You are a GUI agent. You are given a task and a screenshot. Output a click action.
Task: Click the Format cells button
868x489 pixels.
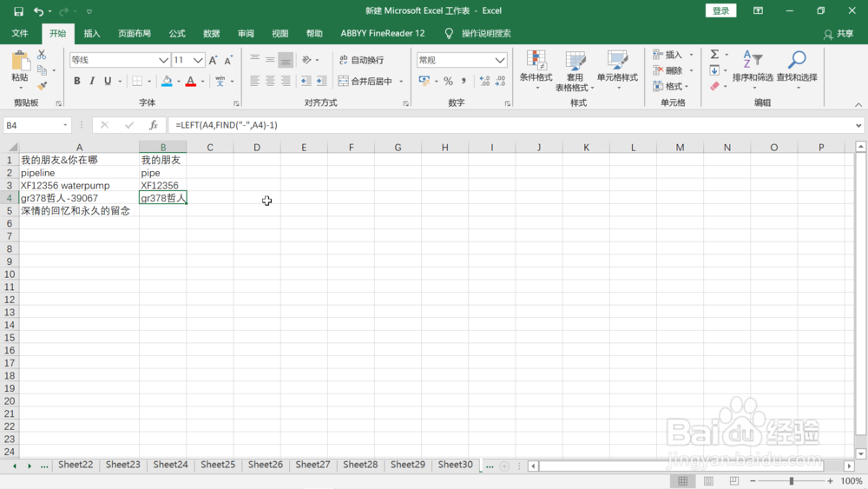(x=671, y=86)
